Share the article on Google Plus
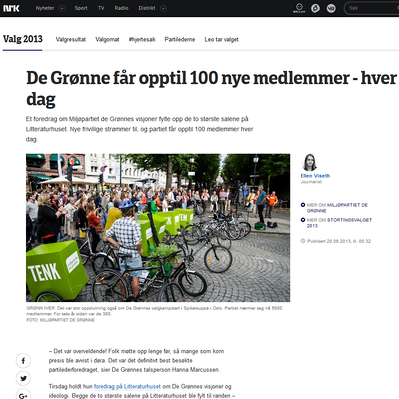Viewport: 399px width, 399px height. [x=23, y=395]
